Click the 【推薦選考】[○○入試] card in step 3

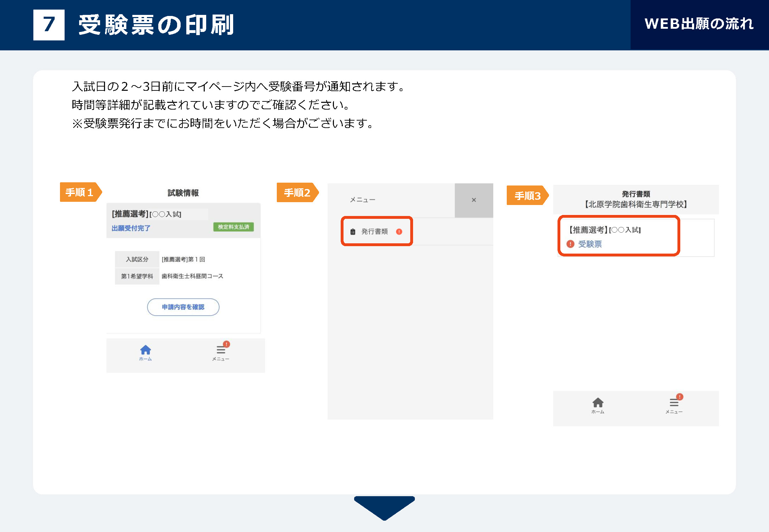(x=605, y=230)
